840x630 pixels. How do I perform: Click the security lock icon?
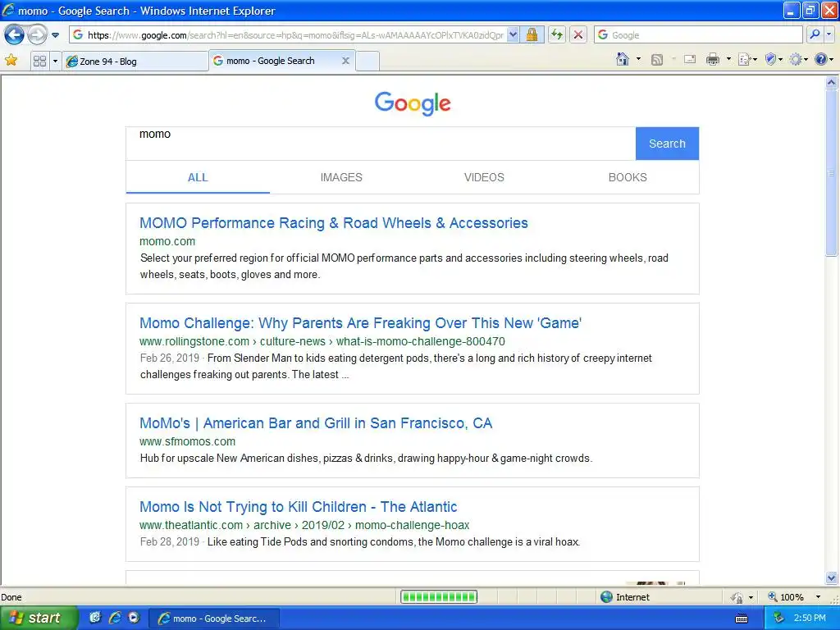coord(532,34)
